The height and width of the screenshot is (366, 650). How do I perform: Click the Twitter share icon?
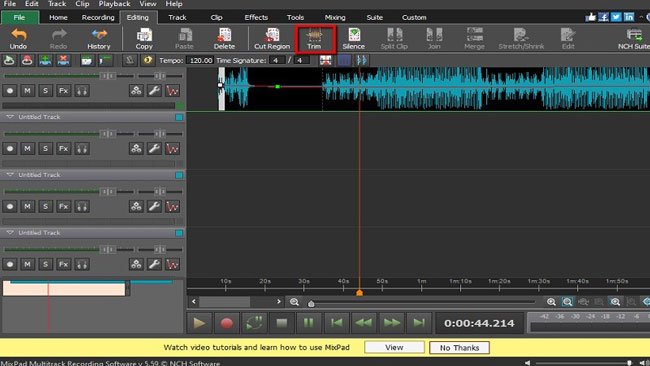click(616, 17)
